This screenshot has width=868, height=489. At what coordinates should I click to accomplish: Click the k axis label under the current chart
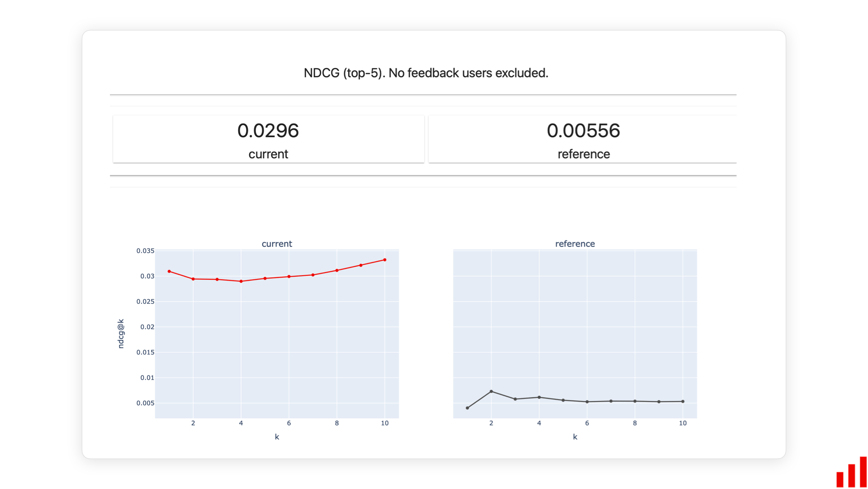coord(277,436)
